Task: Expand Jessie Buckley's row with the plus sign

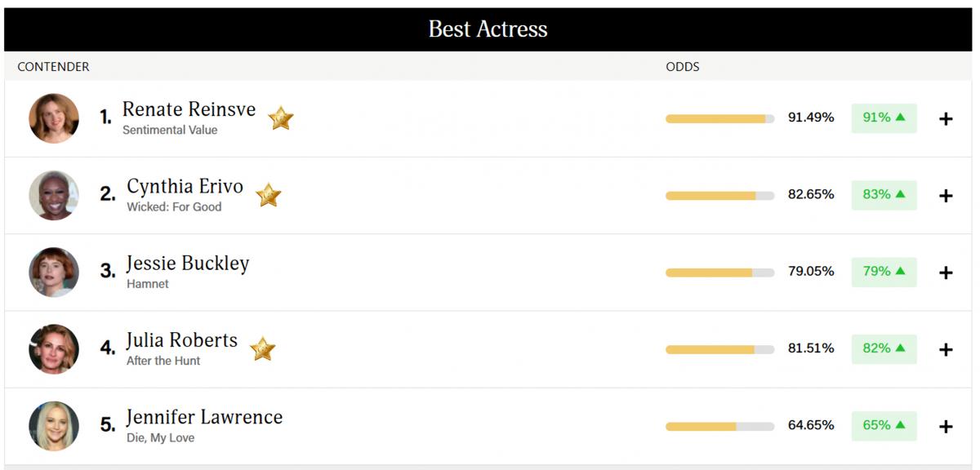Action: click(946, 273)
